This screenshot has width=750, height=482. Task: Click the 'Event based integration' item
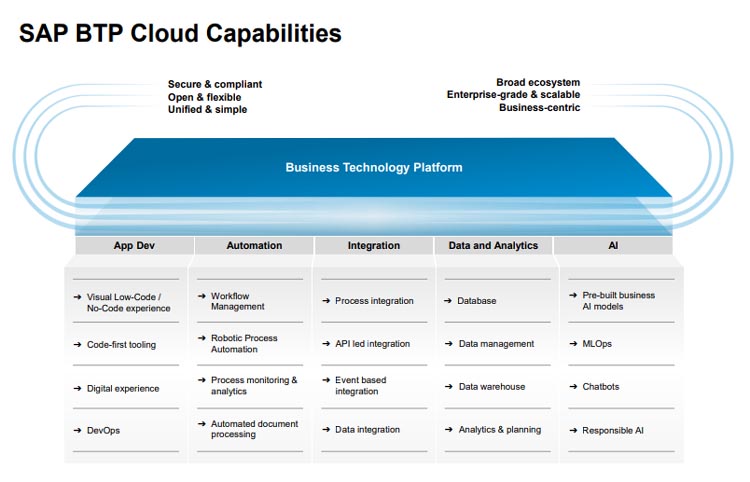[x=360, y=385]
